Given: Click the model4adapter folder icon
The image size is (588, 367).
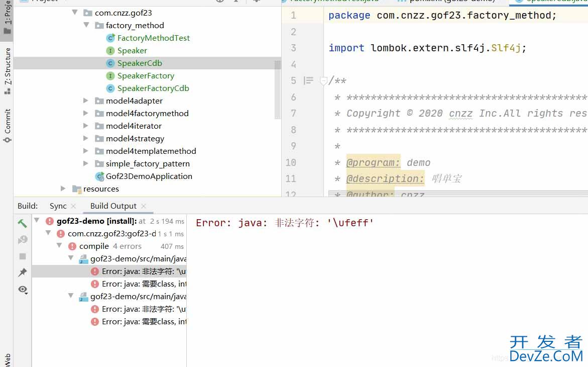Looking at the screenshot, I should [x=99, y=101].
